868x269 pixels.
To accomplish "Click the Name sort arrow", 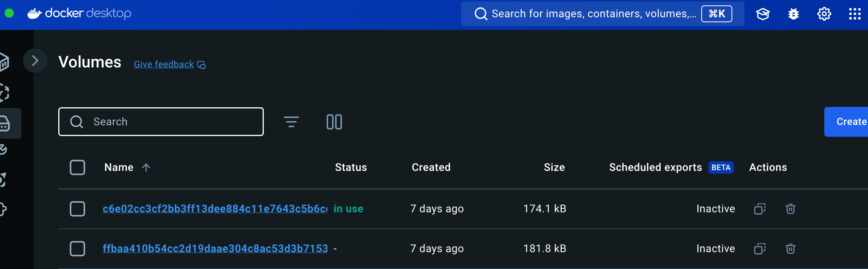I will click(x=146, y=167).
